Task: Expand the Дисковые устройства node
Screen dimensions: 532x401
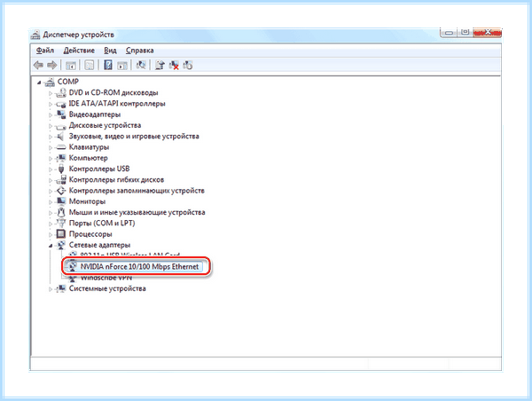Action: [51, 126]
